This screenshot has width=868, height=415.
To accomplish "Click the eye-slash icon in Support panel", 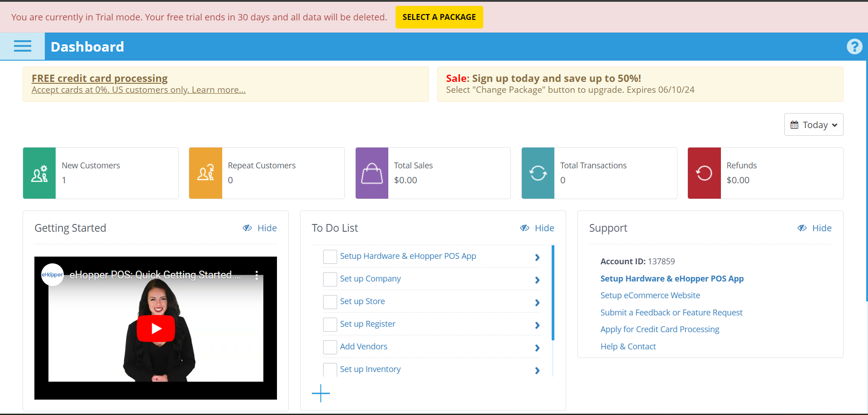I will (x=802, y=228).
